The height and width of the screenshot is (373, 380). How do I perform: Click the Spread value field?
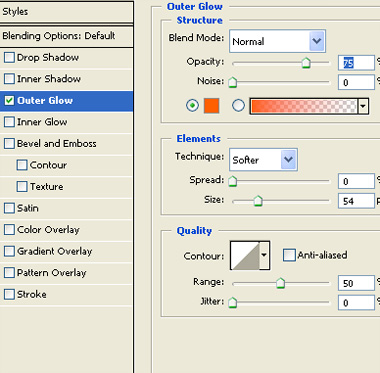tap(356, 181)
